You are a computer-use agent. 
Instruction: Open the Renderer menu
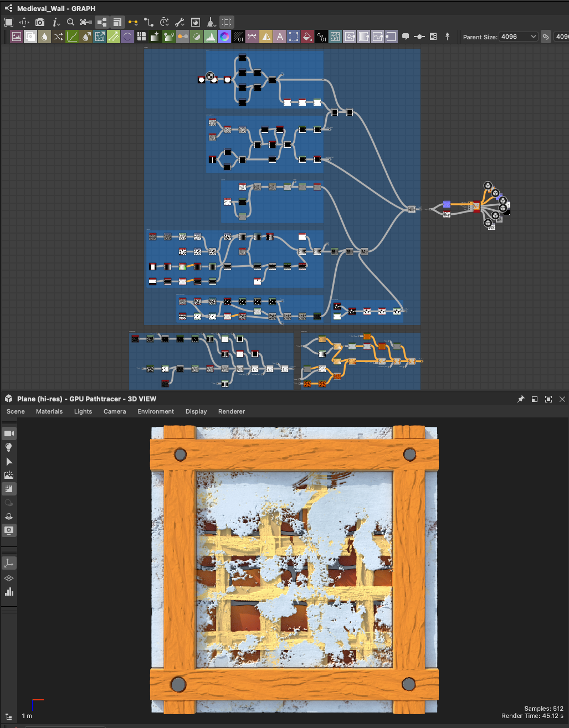tap(232, 411)
